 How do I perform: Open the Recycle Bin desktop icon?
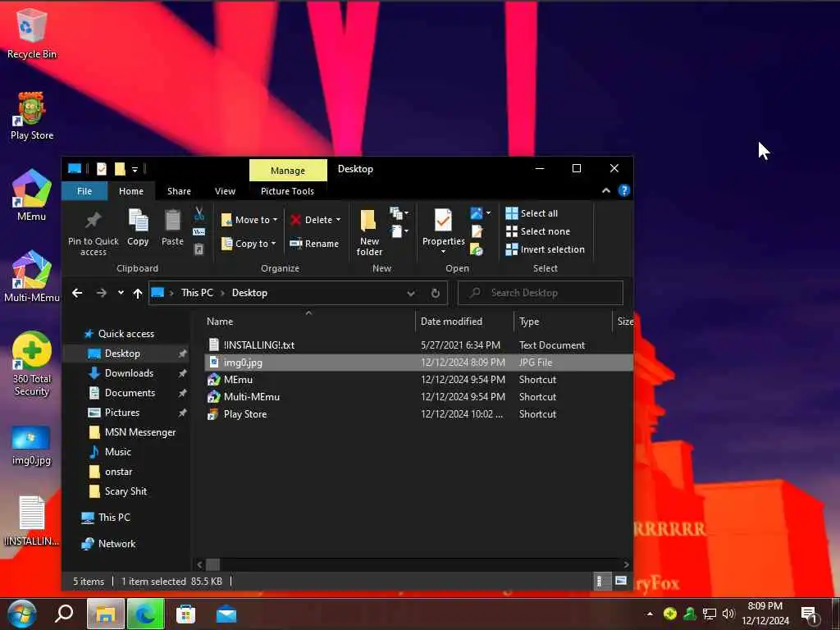(x=32, y=33)
